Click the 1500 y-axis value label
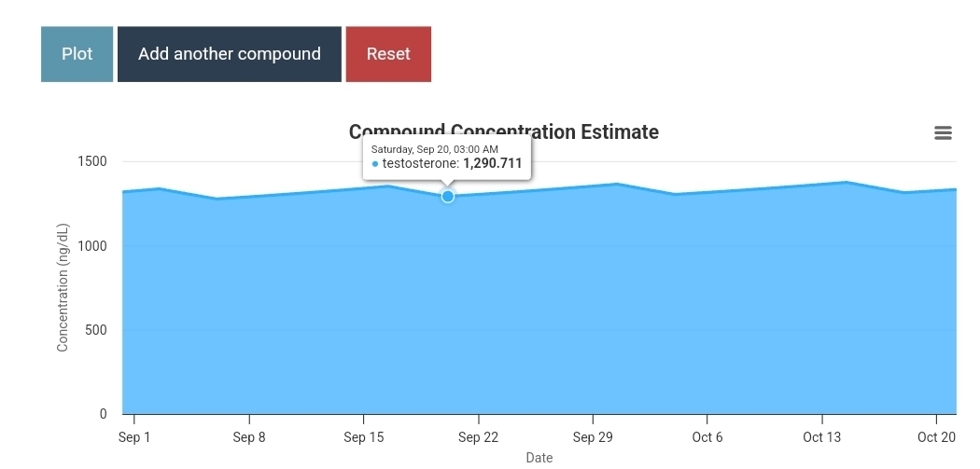Image resolution: width=980 pixels, height=469 pixels. (x=91, y=161)
